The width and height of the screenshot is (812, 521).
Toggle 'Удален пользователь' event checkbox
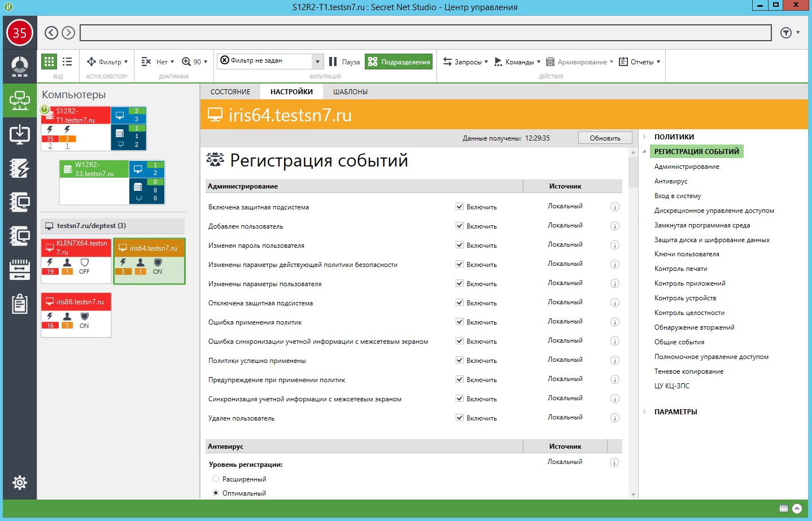(x=460, y=418)
